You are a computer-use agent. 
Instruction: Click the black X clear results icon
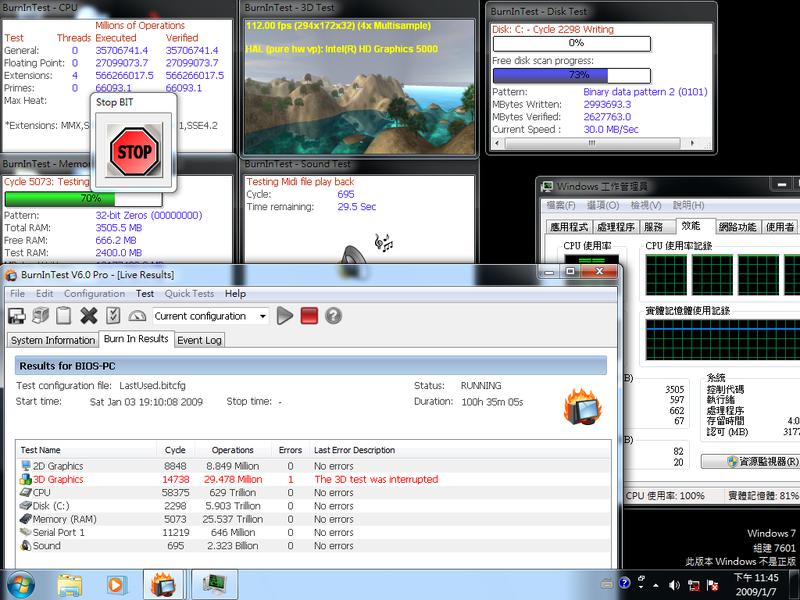89,316
